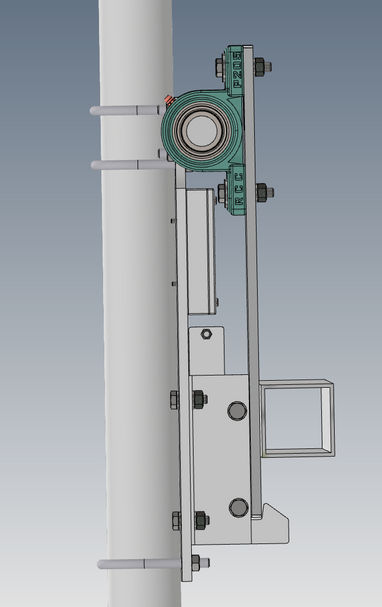
Task: Select the white vertical pole
Action: click(139, 304)
